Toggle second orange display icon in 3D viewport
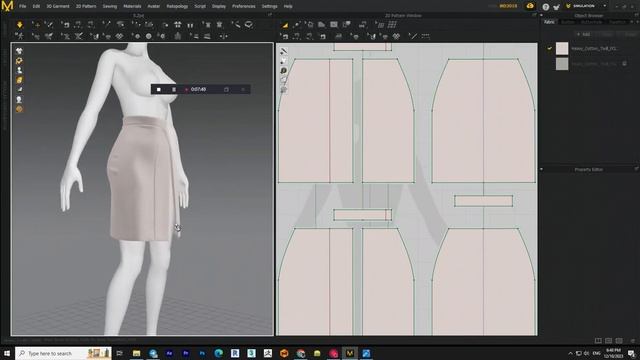This screenshot has height=360, width=640. coord(19,61)
